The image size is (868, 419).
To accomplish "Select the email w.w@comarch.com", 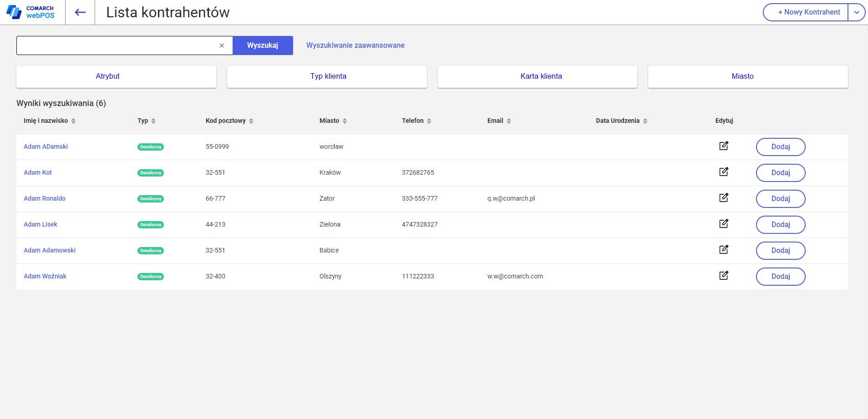I will tap(515, 276).
